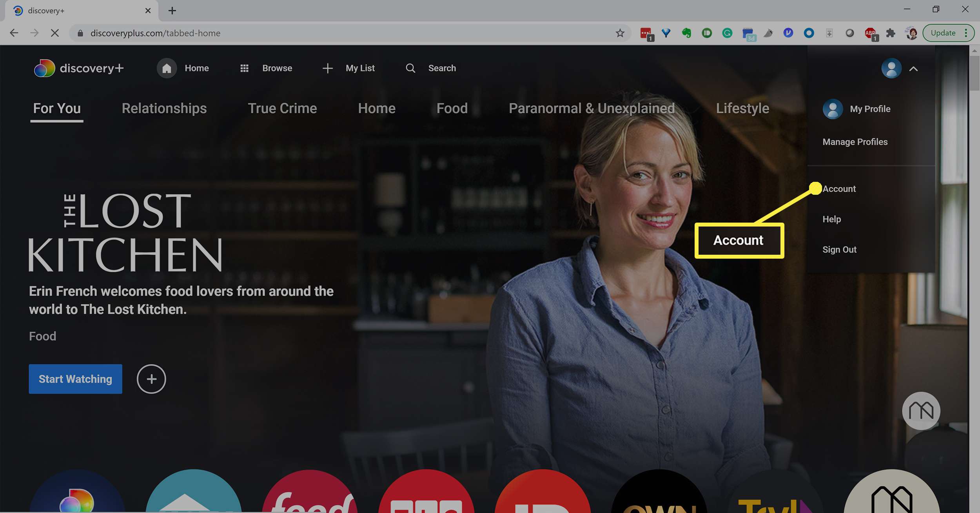Open Help from profile menu
Viewport: 980px width, 513px height.
pyautogui.click(x=831, y=219)
